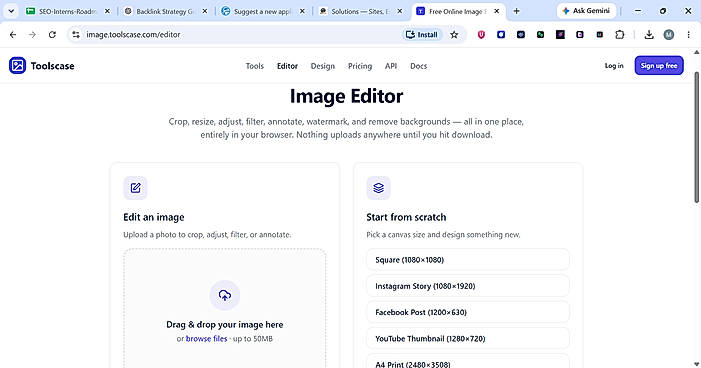Open the Design nav menu item

[x=323, y=66]
